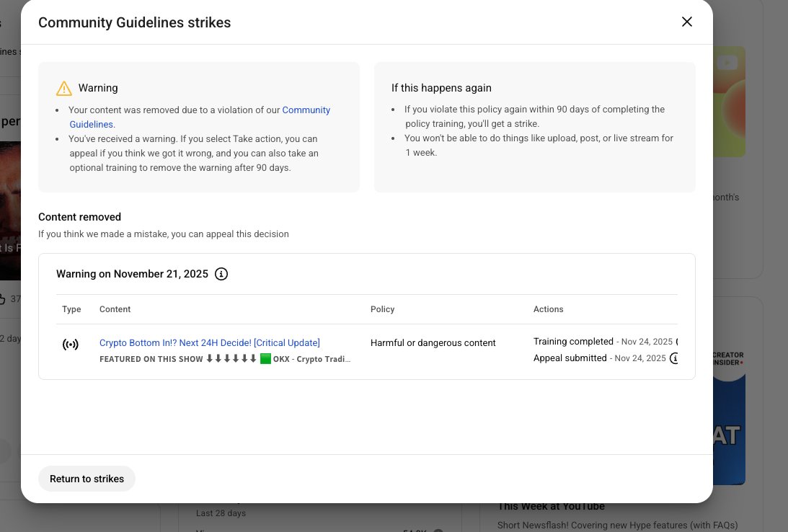Click the Training completed action text
Viewport: 788px width, 532px height.
(573, 341)
